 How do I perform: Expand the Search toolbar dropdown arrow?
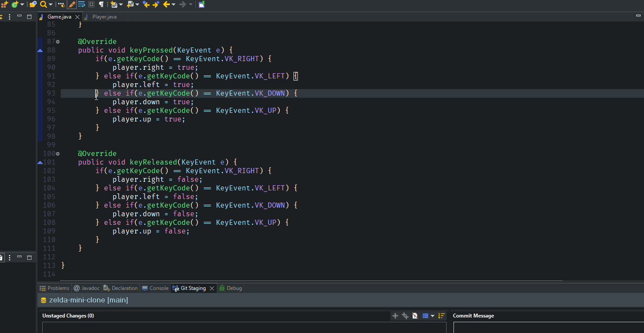coord(50,4)
